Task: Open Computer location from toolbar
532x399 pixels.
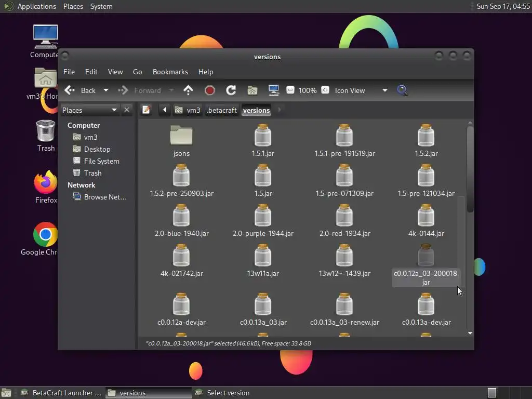Action: (273, 90)
